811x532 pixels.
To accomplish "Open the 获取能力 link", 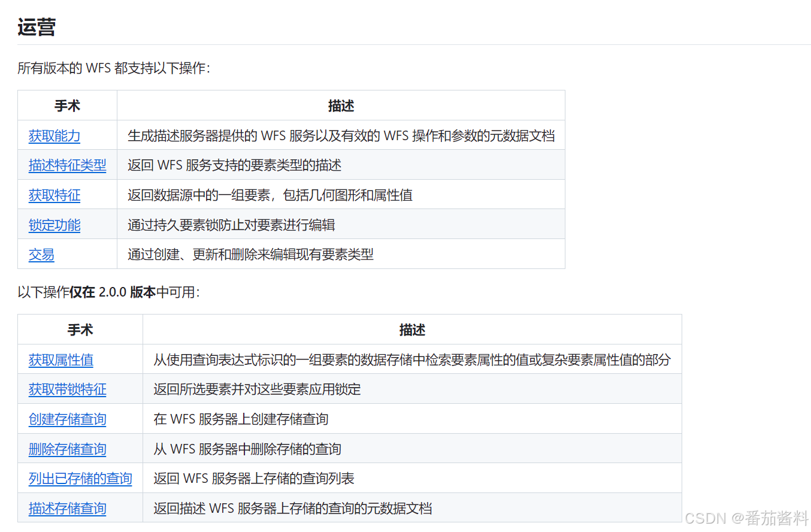I will coord(55,136).
